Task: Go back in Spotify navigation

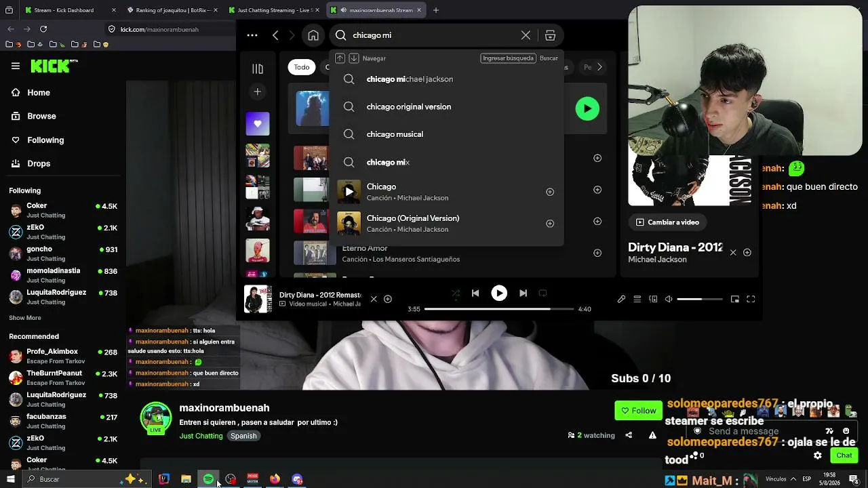Action: [x=275, y=35]
